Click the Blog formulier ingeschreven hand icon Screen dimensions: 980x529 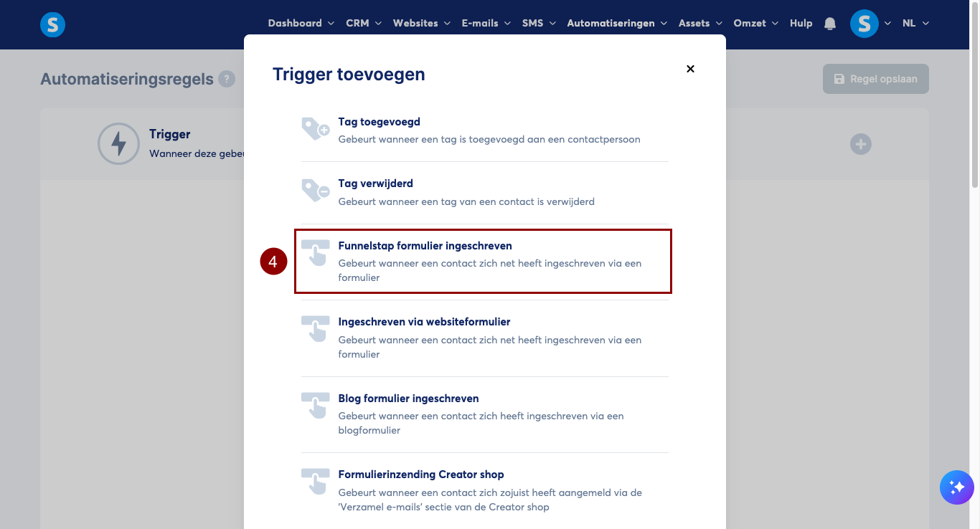(315, 406)
